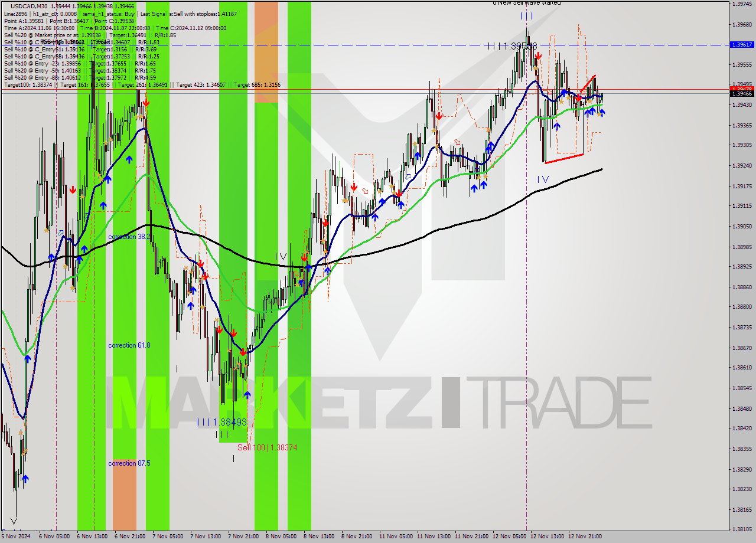Click the '6 Nov 21:00' time axis label
Viewport: 756px width, 543px height.
(130, 537)
